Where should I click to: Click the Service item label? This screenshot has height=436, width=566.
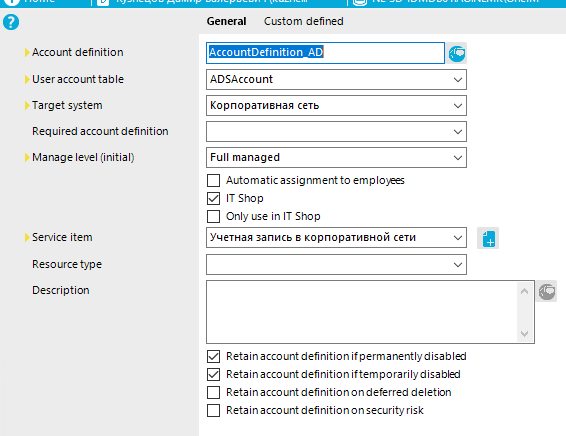[62, 237]
